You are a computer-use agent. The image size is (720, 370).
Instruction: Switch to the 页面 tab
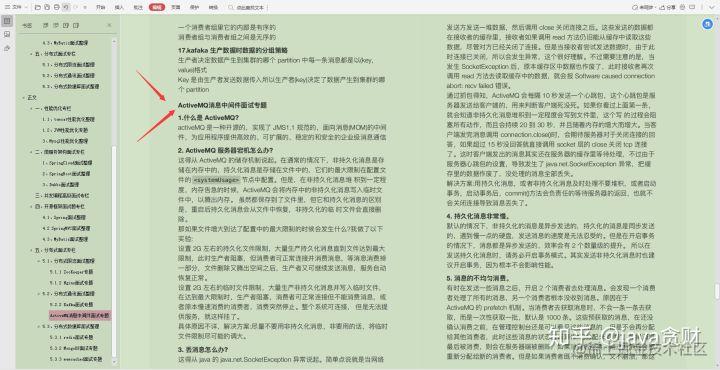[175, 7]
